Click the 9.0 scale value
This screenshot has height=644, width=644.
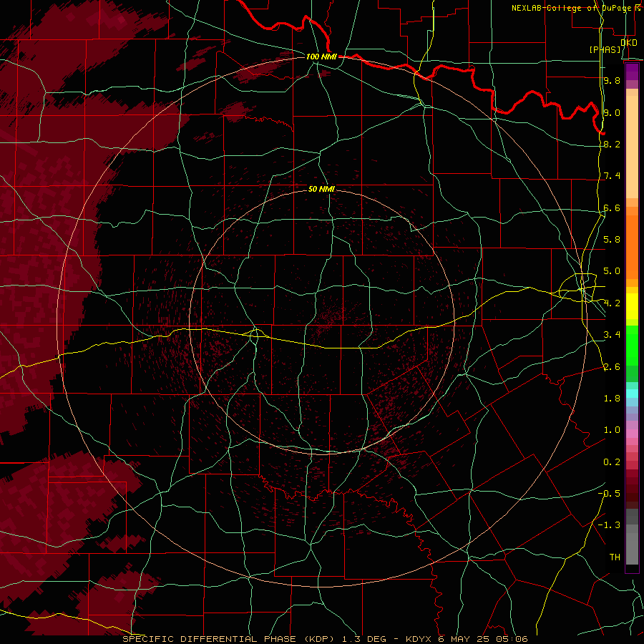coord(612,112)
